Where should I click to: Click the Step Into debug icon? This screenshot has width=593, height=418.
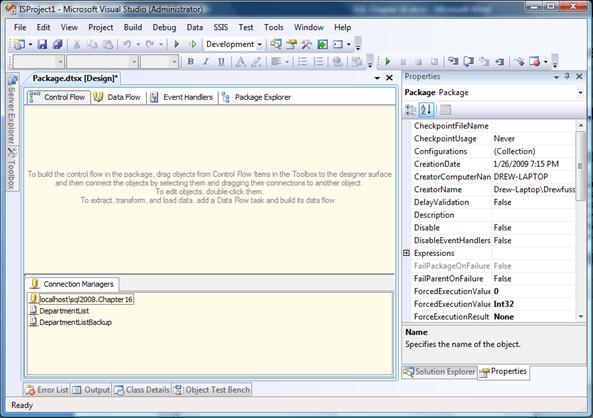[453, 61]
